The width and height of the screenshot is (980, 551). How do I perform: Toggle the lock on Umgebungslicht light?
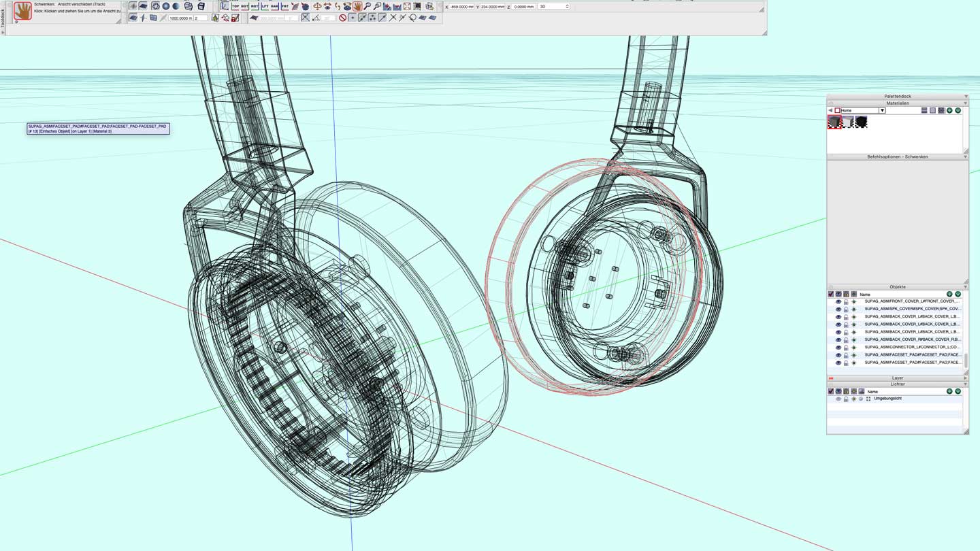click(846, 399)
